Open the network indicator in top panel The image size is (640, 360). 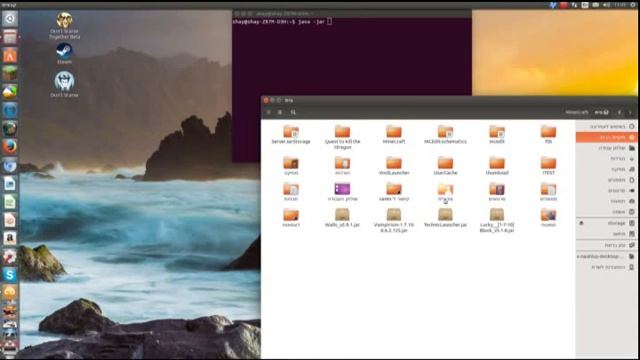pos(575,5)
